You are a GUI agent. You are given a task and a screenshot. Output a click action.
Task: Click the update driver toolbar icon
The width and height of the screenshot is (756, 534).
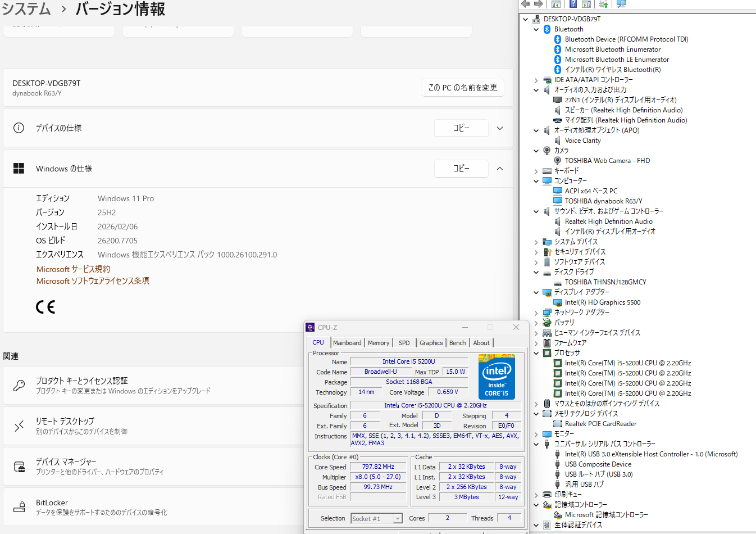603,4
